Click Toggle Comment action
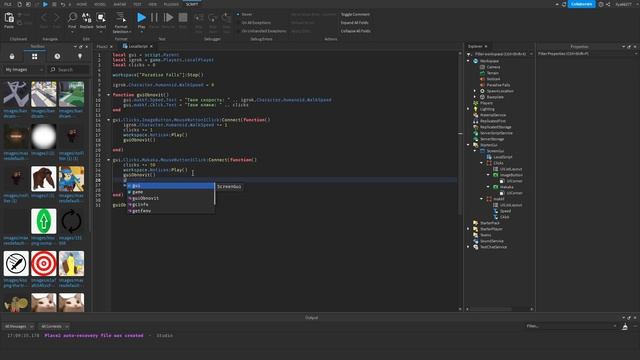 pyautogui.click(x=355, y=14)
